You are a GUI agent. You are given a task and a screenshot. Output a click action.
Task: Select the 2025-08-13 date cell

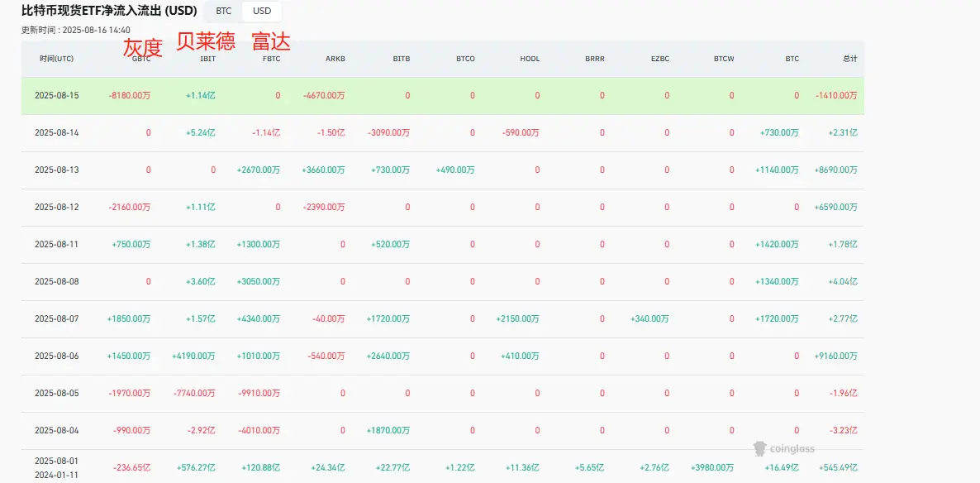click(55, 170)
